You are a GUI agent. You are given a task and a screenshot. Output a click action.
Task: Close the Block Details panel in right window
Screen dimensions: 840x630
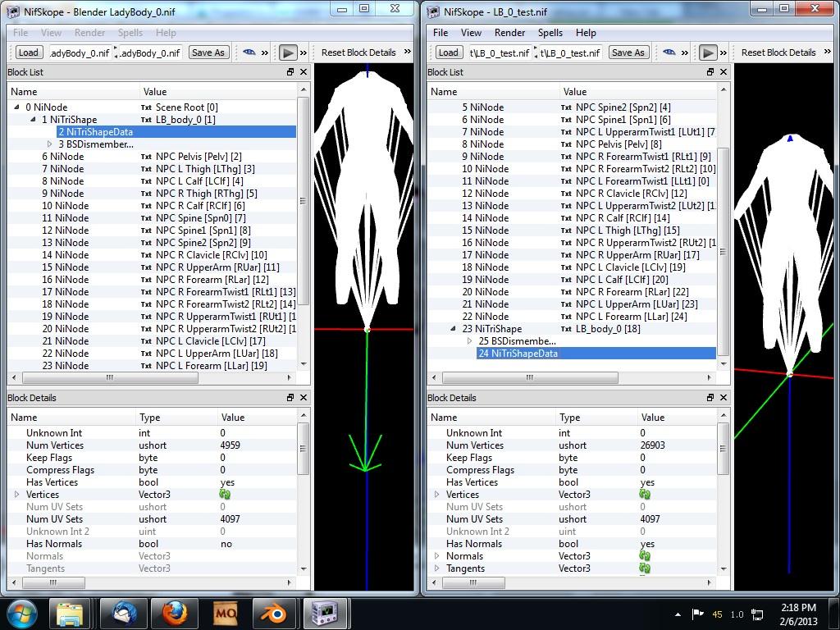tap(724, 398)
